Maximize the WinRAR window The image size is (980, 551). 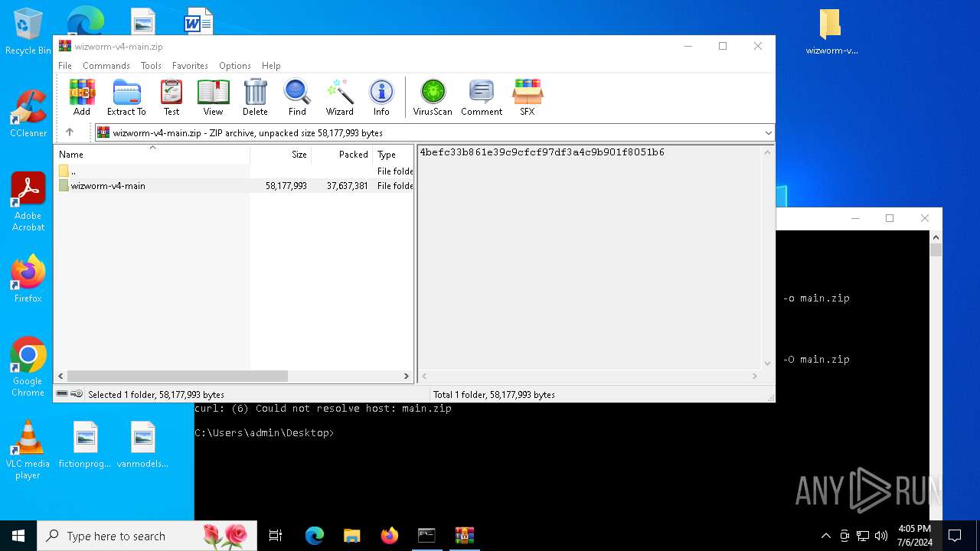tap(722, 46)
